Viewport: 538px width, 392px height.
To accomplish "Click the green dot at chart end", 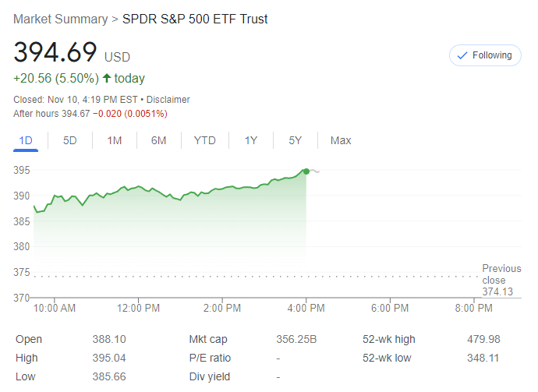I will pos(306,171).
